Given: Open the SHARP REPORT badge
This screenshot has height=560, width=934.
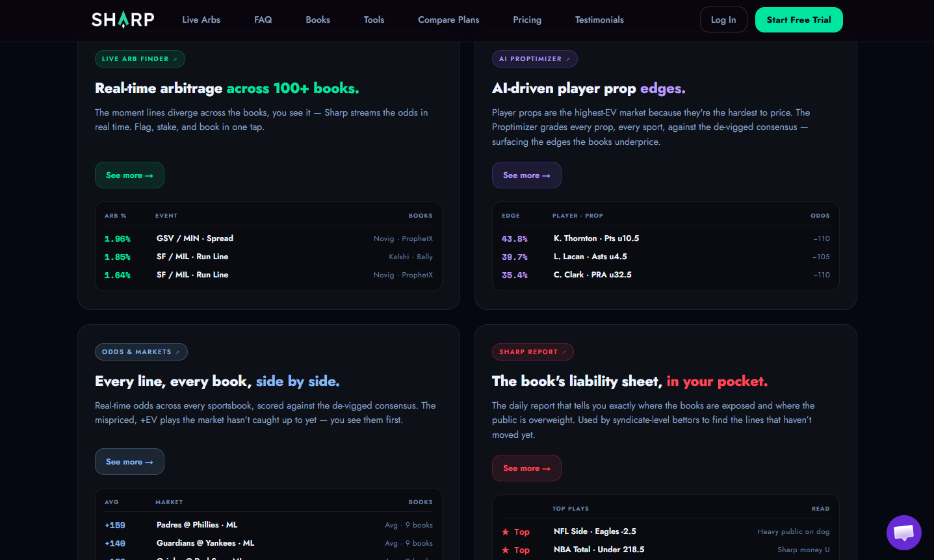Looking at the screenshot, I should (x=532, y=352).
